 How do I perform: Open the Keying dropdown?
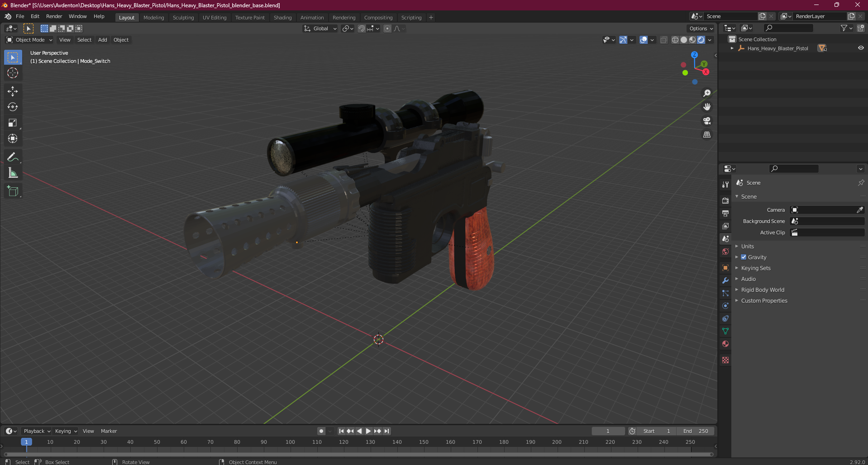pyautogui.click(x=66, y=431)
